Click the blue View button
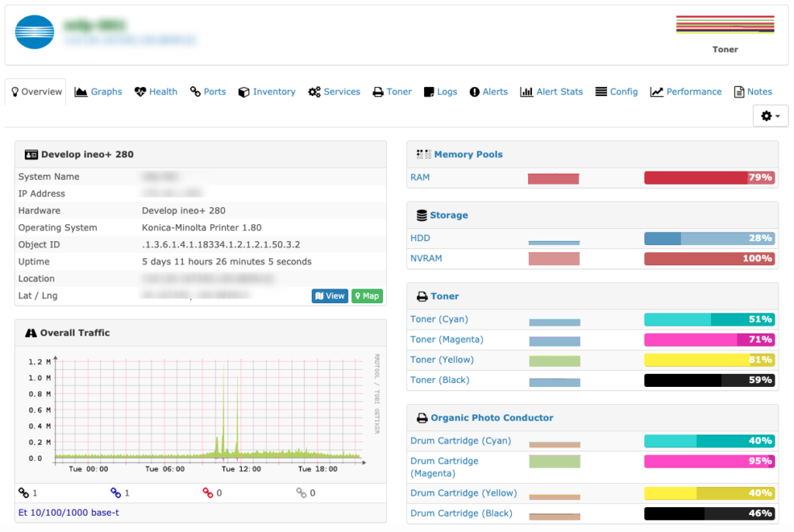 pos(330,296)
